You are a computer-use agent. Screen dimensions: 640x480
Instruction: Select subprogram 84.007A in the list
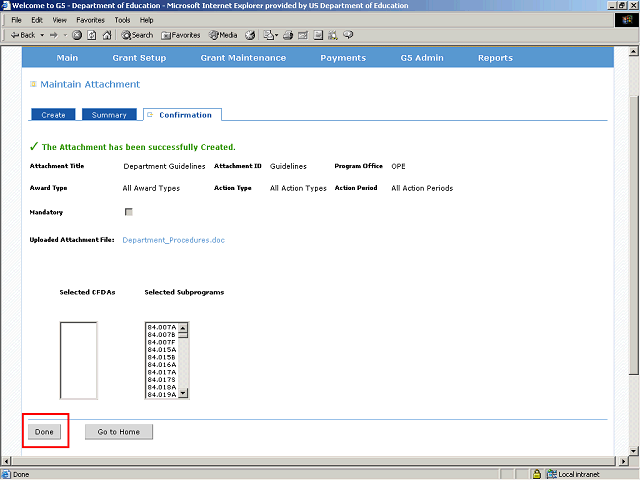click(162, 327)
